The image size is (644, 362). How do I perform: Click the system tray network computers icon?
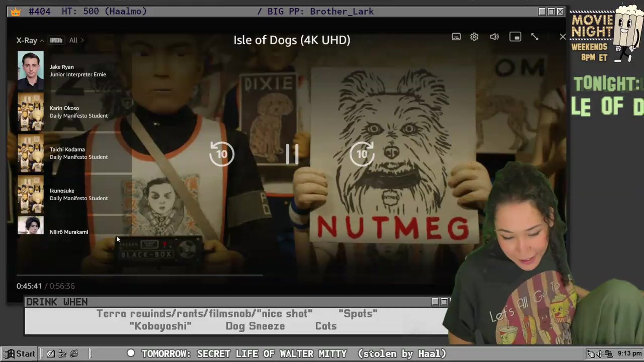pyautogui.click(x=608, y=354)
